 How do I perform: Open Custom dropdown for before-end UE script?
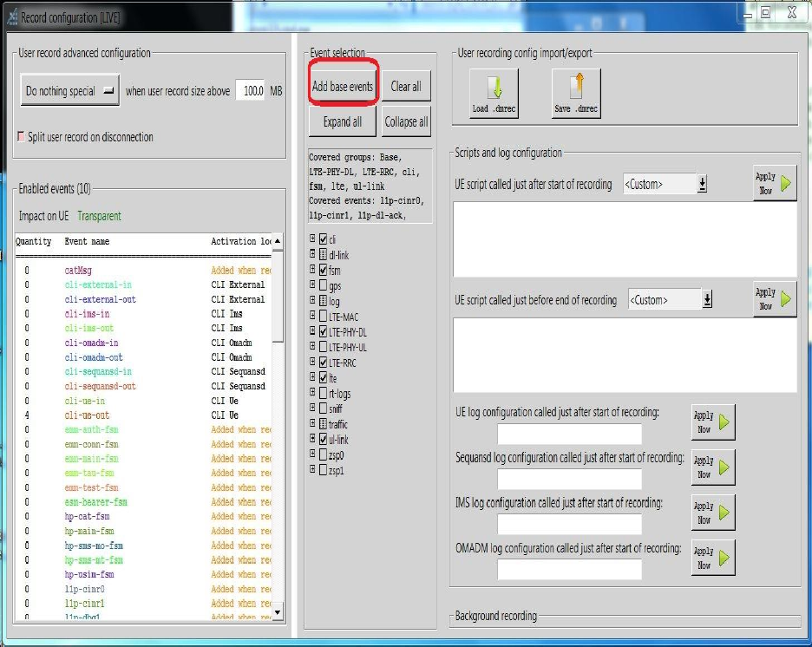[x=707, y=299]
